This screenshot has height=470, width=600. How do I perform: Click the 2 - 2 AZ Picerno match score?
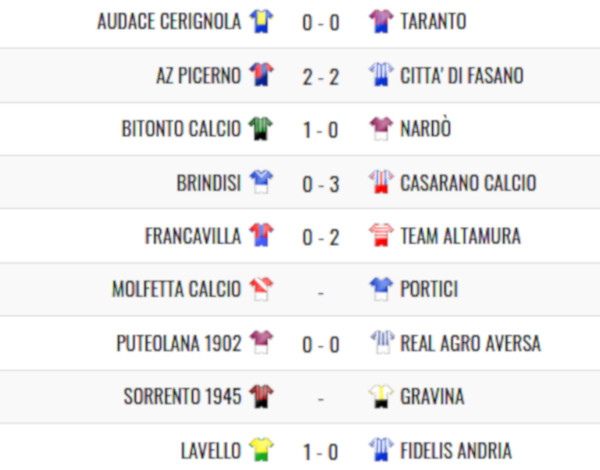pos(321,77)
